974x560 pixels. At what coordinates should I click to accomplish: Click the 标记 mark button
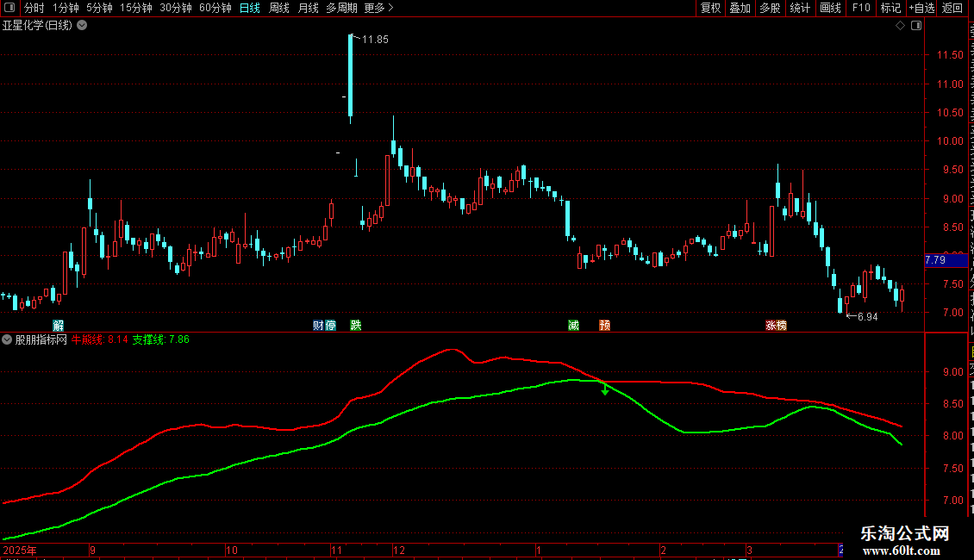pyautogui.click(x=890, y=8)
